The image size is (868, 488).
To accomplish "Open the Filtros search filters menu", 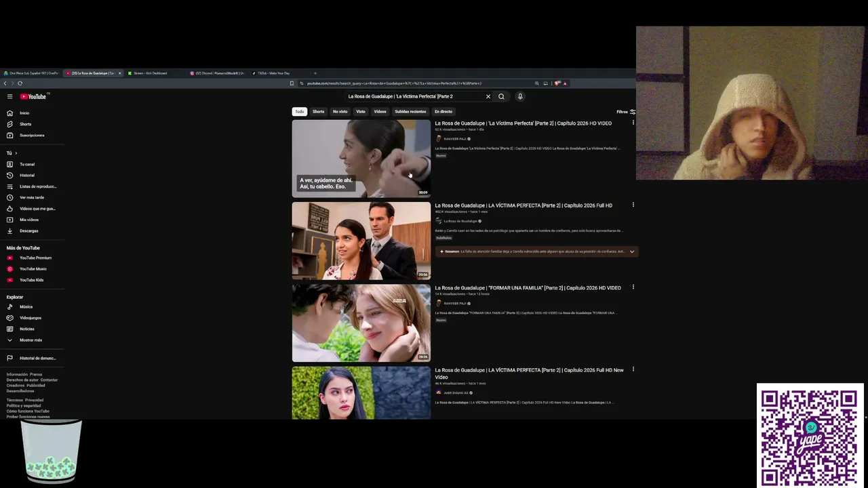I will tap(626, 112).
